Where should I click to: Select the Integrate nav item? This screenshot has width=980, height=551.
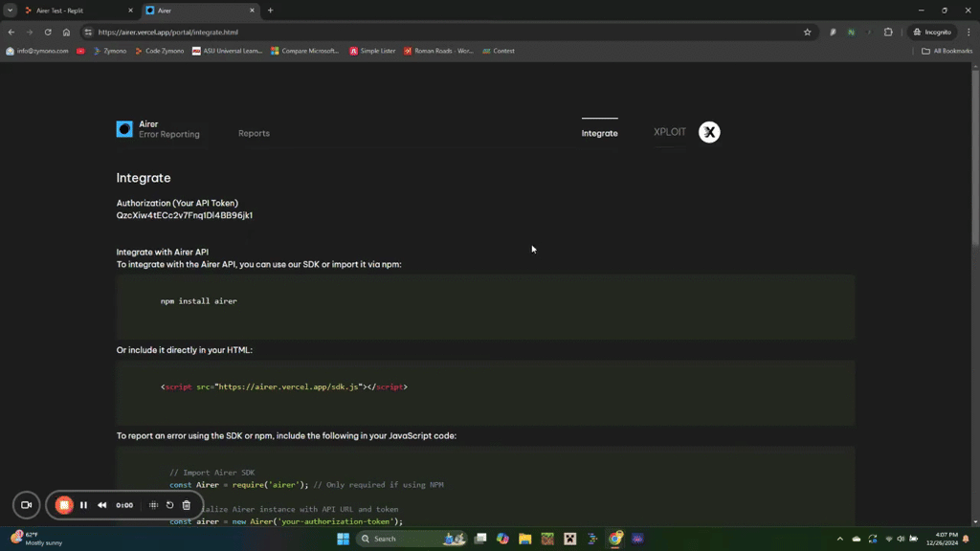tap(599, 133)
